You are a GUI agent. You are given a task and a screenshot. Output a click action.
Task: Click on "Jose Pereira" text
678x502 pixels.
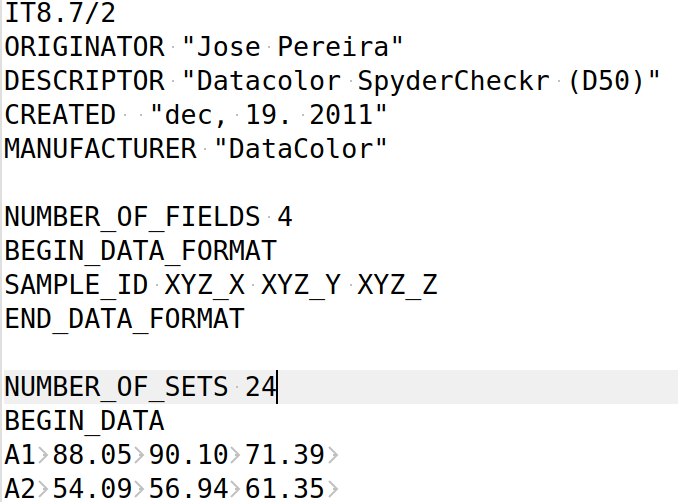click(293, 47)
